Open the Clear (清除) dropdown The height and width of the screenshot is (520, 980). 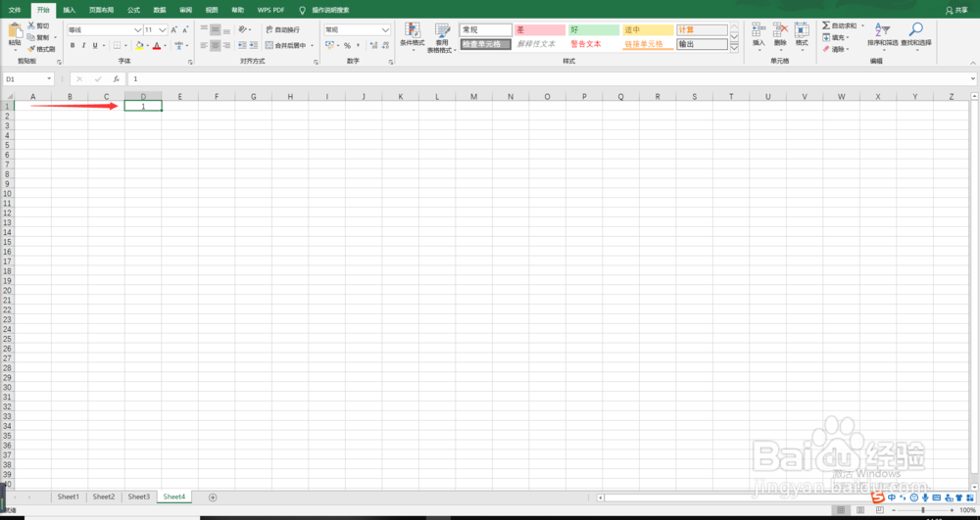click(836, 49)
